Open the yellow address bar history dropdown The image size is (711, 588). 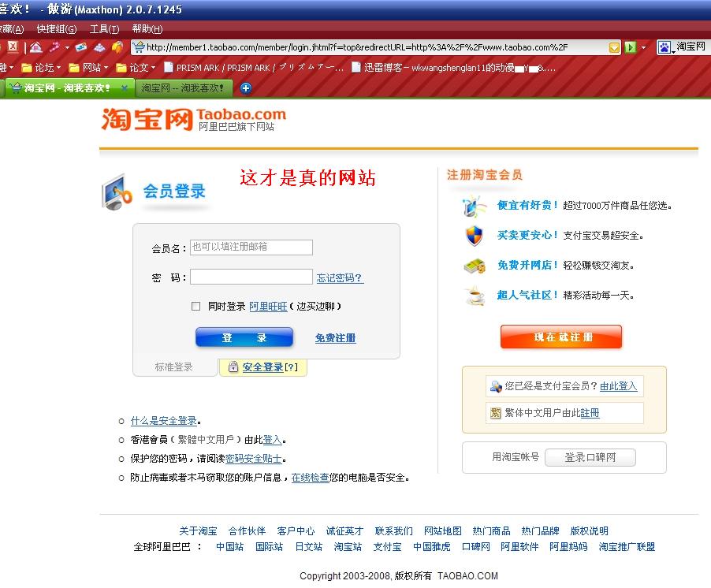tap(614, 47)
